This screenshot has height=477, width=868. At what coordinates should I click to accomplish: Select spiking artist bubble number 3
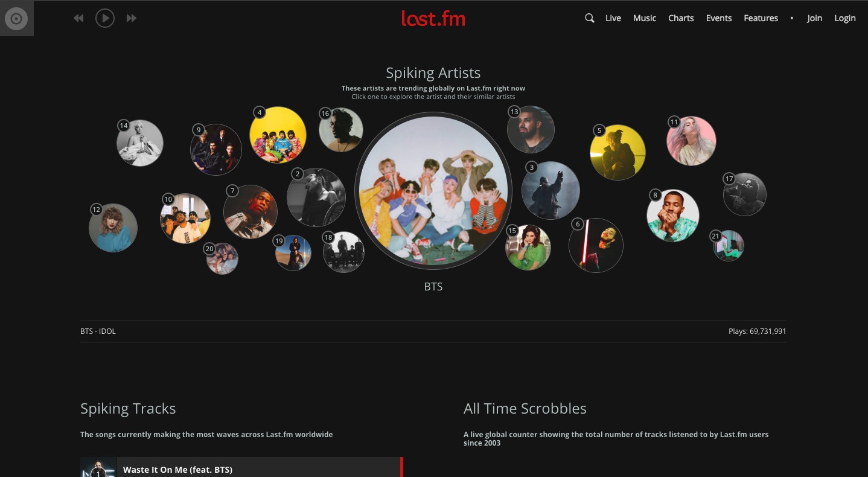click(550, 190)
